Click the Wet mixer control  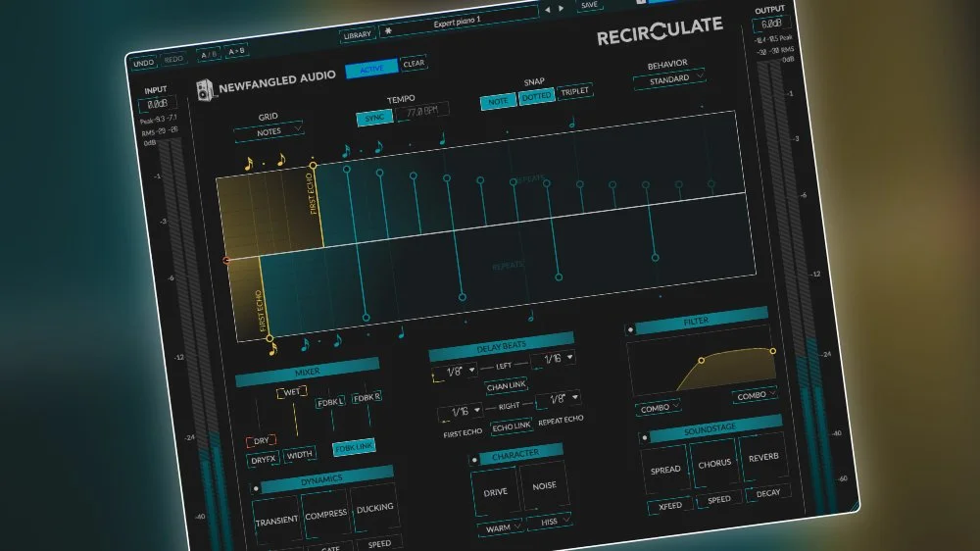point(292,392)
